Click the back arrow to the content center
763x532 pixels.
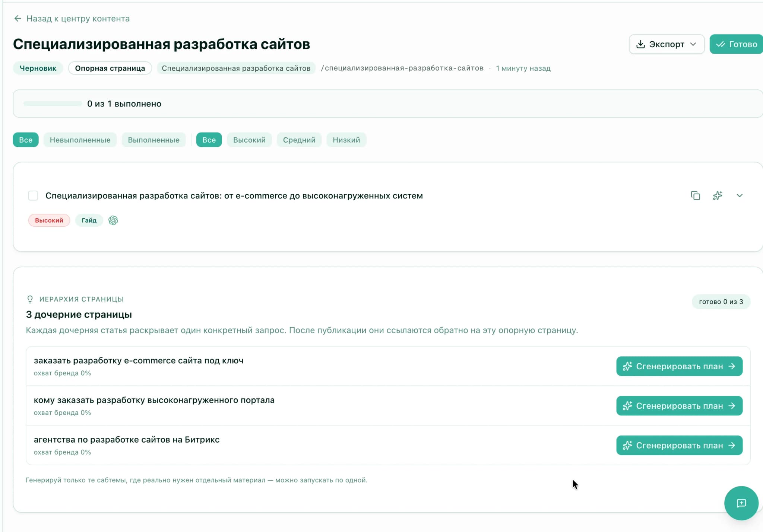coord(18,19)
